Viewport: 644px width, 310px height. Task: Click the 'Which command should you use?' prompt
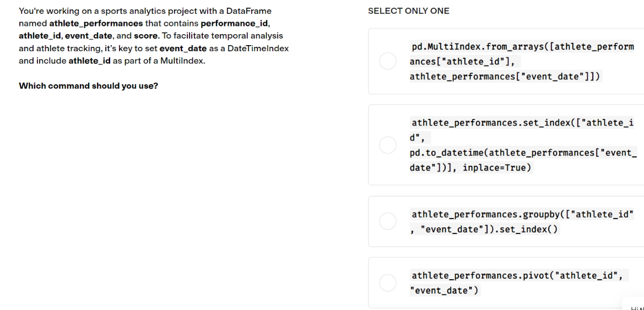pyautogui.click(x=88, y=86)
